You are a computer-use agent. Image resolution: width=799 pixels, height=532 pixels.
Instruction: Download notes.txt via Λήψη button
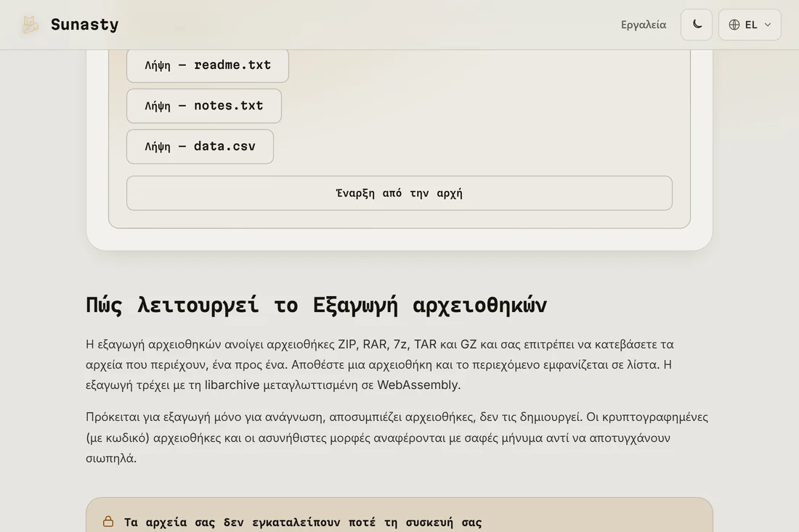coord(204,106)
